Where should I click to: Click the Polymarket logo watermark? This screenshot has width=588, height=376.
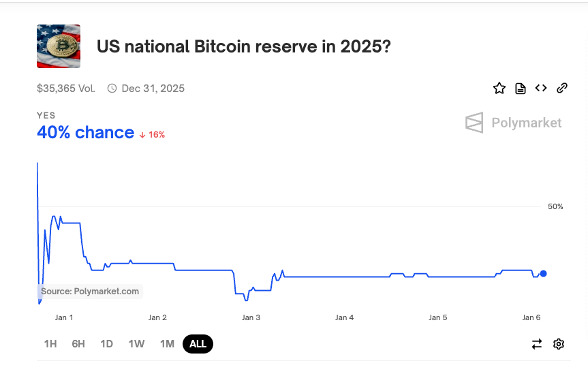click(514, 123)
